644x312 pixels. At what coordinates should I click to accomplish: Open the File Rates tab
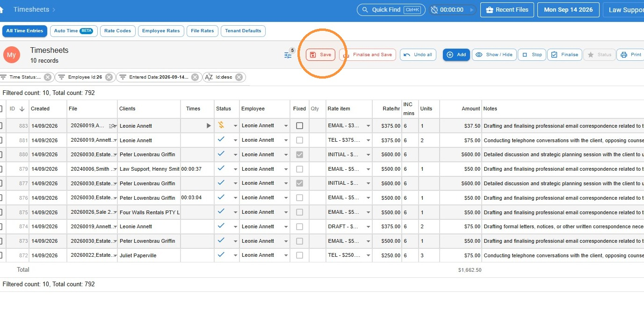[203, 31]
